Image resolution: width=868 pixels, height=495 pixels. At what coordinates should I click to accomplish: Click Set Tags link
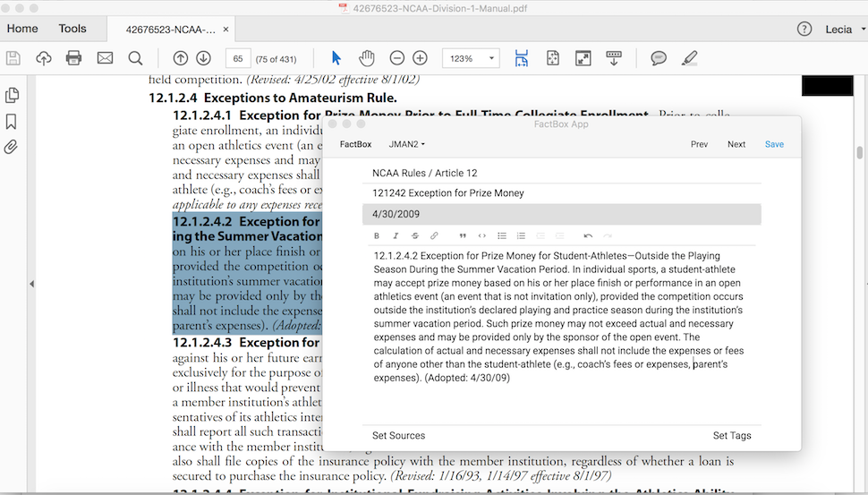click(x=732, y=436)
